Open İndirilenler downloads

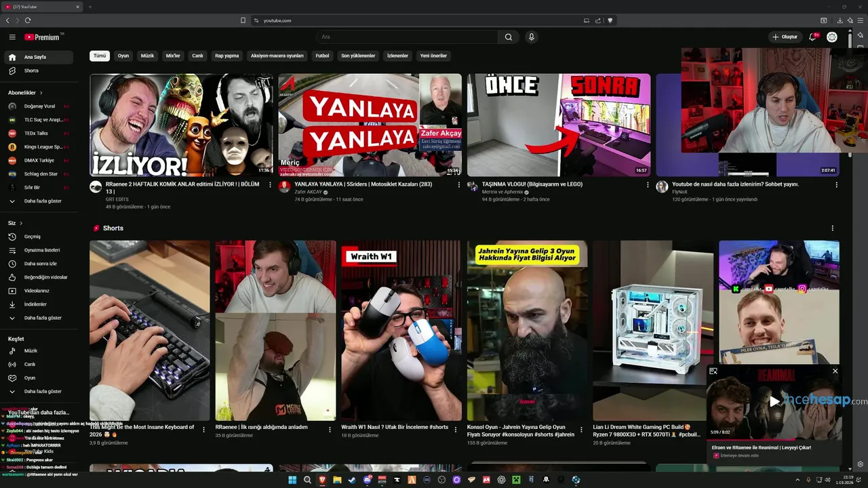pos(40,304)
